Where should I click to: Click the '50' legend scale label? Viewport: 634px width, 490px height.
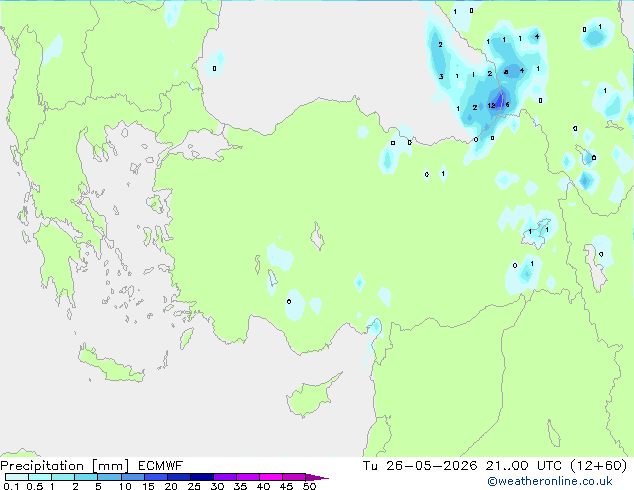[310, 486]
